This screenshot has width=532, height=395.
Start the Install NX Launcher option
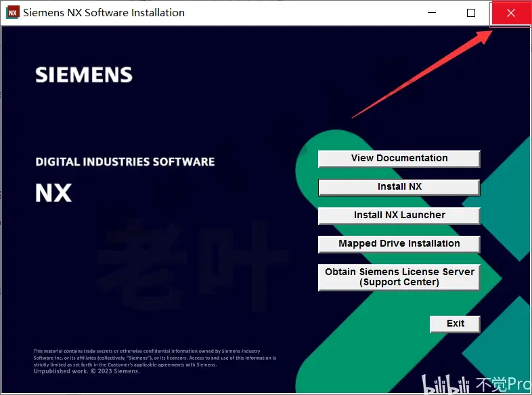click(x=399, y=215)
